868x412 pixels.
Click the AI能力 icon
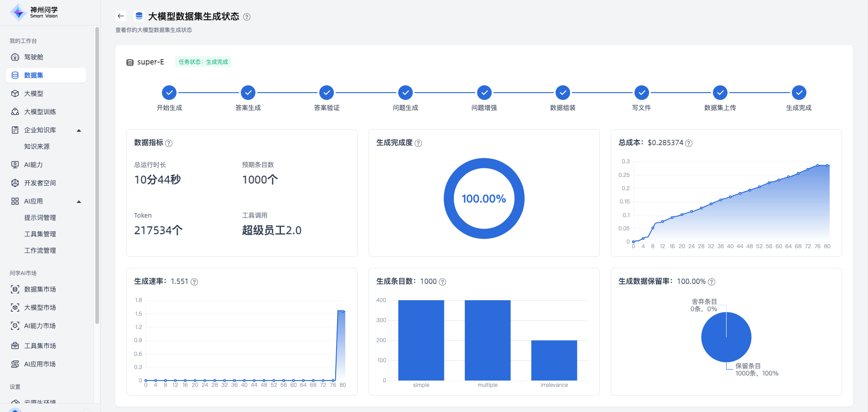(x=15, y=165)
